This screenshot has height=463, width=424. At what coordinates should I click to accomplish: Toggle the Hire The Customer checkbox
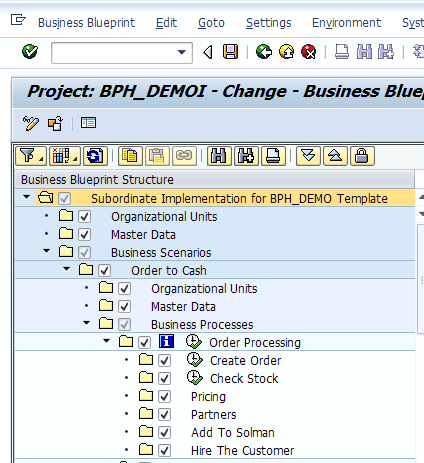coord(164,451)
